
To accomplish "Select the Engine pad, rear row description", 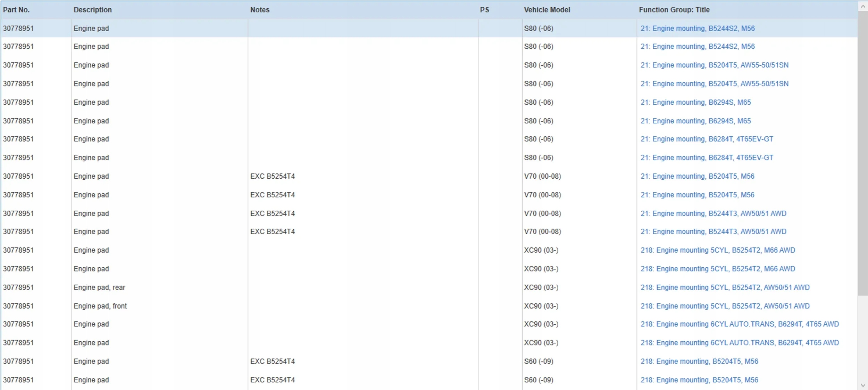I will [99, 287].
